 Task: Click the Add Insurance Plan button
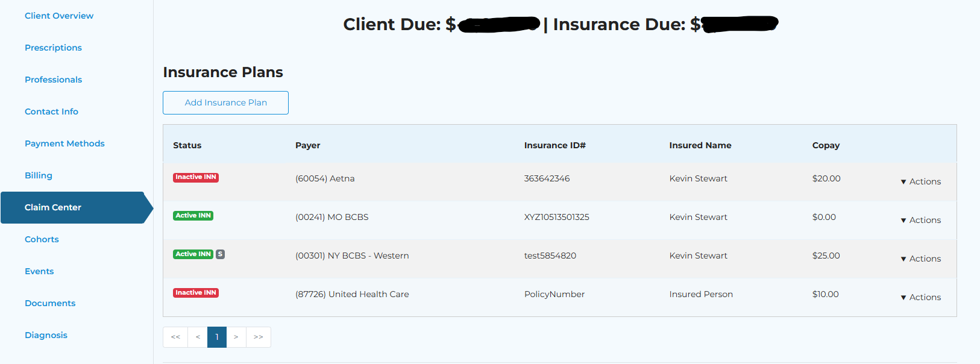225,102
